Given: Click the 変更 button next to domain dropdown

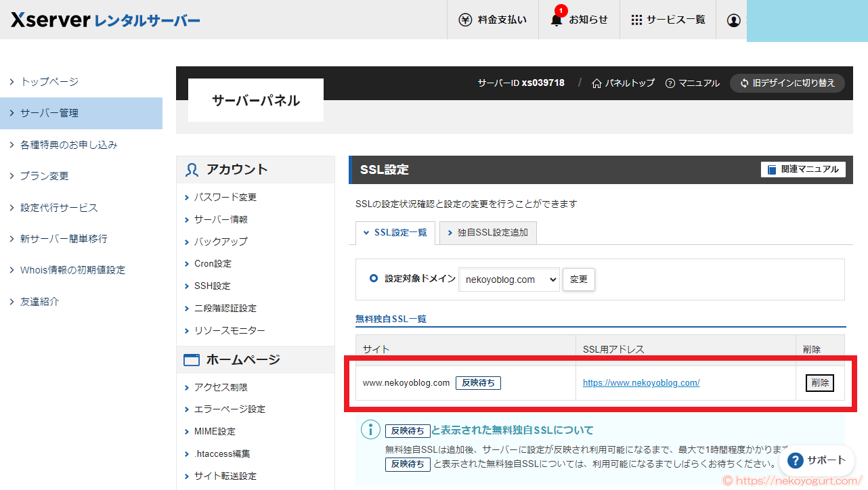Looking at the screenshot, I should point(579,278).
